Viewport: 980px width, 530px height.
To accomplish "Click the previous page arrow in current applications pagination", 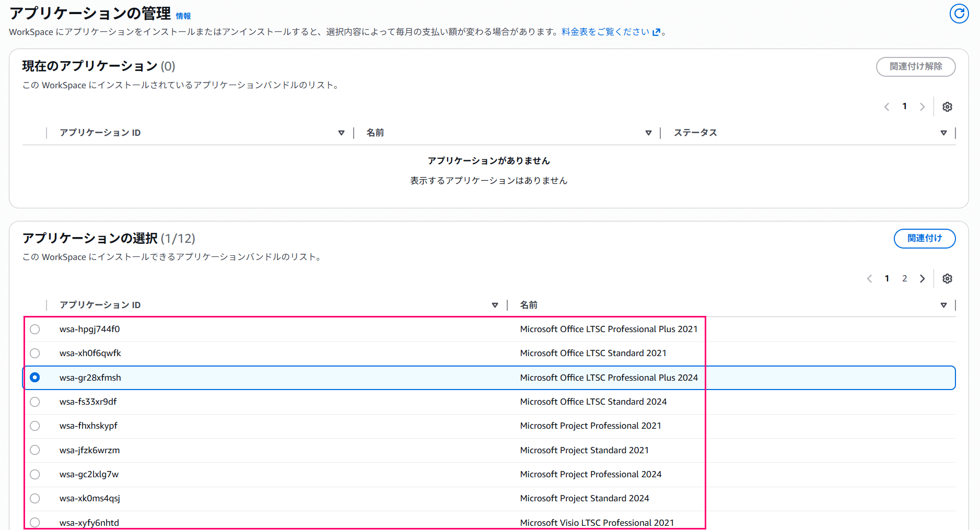I will (886, 107).
